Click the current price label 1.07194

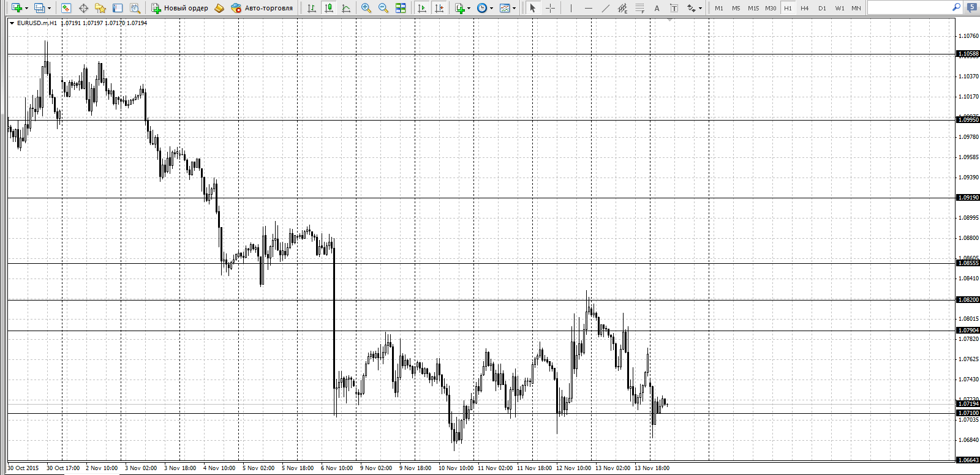[x=968, y=404]
